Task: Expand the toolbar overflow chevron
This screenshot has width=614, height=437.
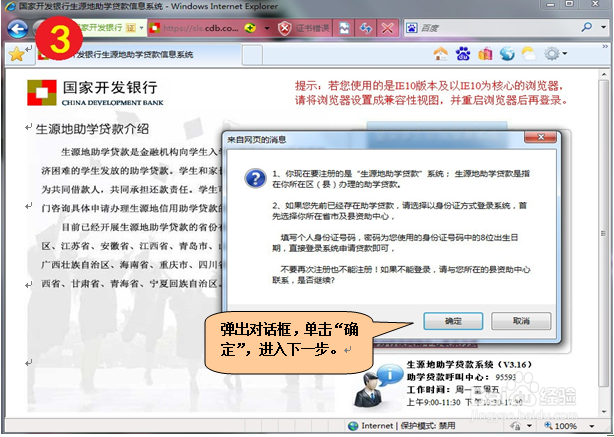Action: tap(605, 47)
